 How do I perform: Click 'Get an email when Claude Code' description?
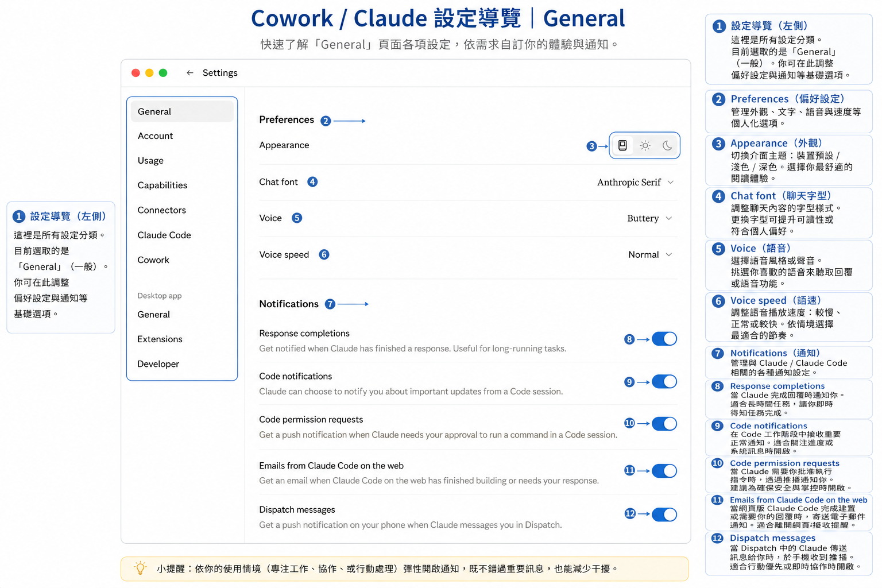[429, 481]
